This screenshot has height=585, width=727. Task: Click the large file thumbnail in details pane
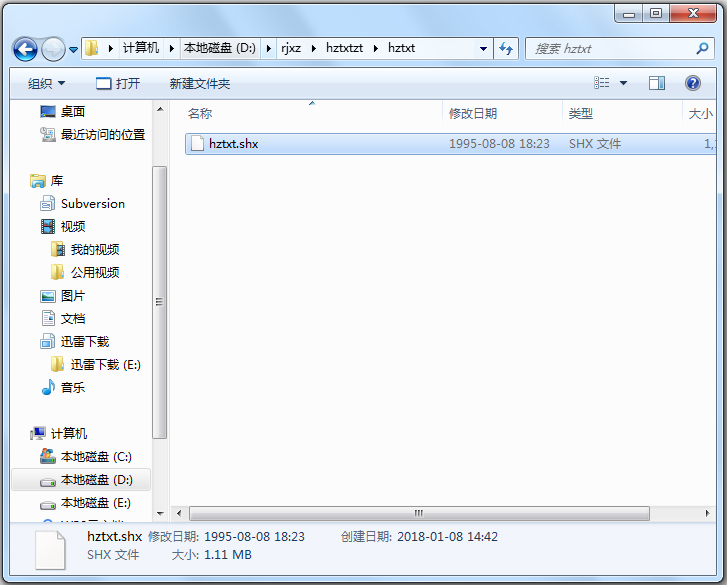point(50,550)
